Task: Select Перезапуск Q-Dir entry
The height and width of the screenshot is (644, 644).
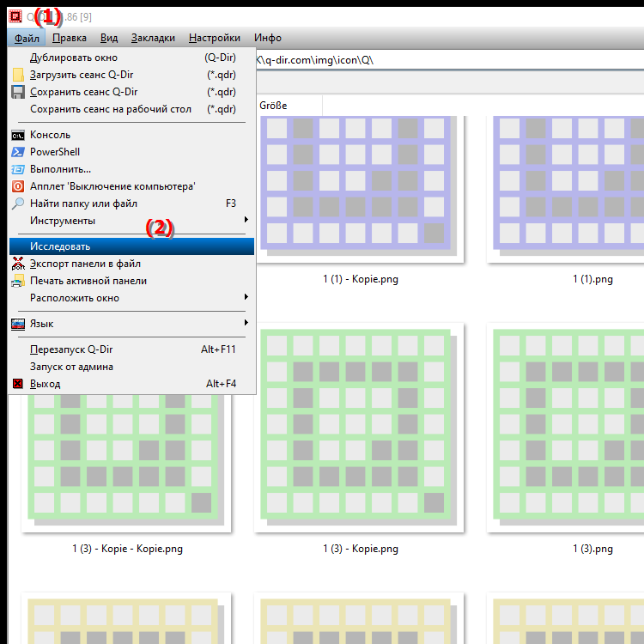Action: pyautogui.click(x=131, y=349)
